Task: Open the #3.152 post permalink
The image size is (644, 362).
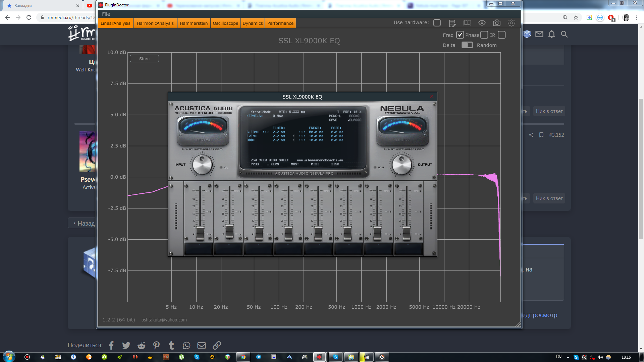Action: [x=556, y=135]
